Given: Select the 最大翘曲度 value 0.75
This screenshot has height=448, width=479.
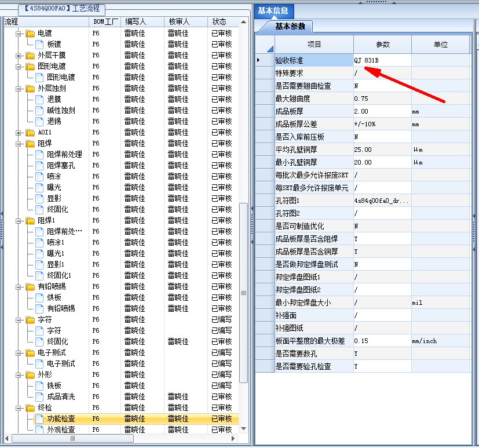Looking at the screenshot, I should point(382,99).
